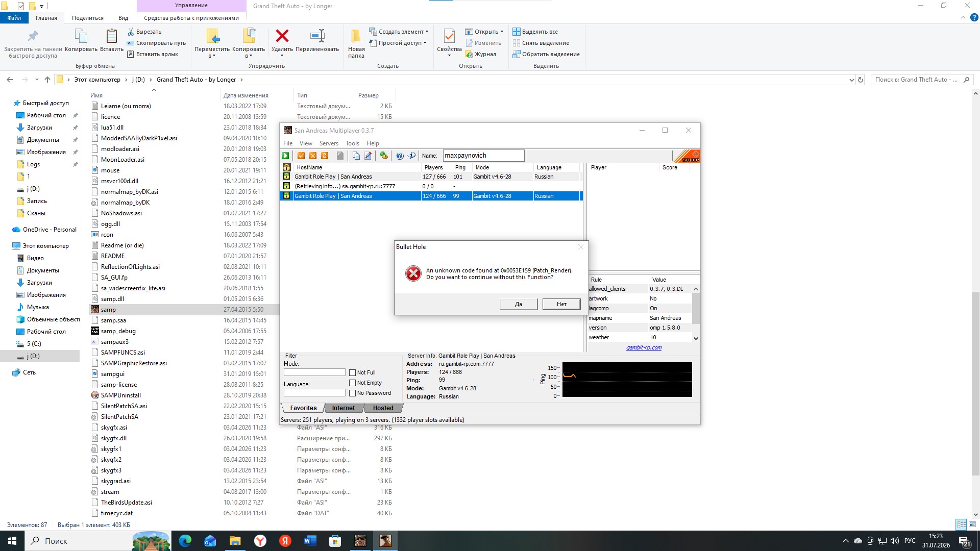Open the SA-MP Tools menu
The width and height of the screenshot is (980, 551).
tap(352, 143)
